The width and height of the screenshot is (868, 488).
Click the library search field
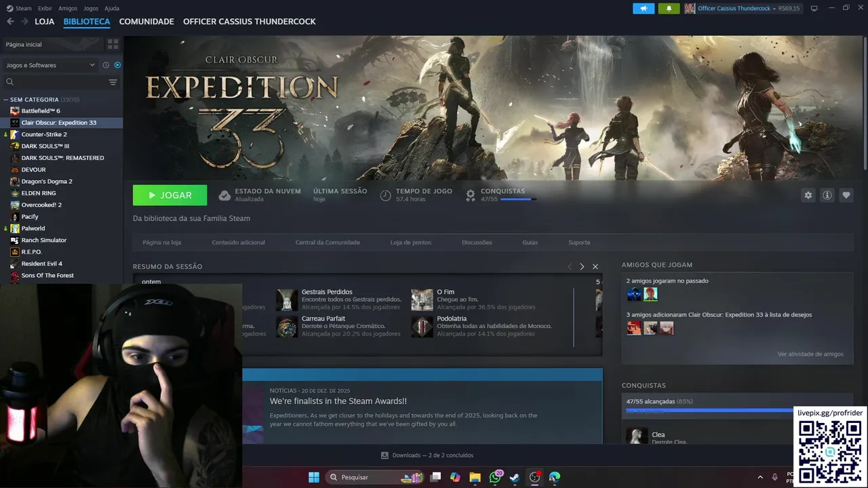pyautogui.click(x=54, y=82)
